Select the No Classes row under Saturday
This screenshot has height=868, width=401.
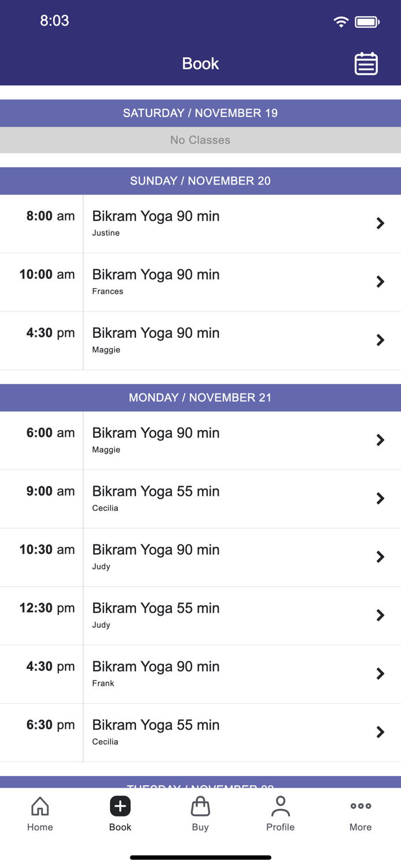click(x=200, y=140)
